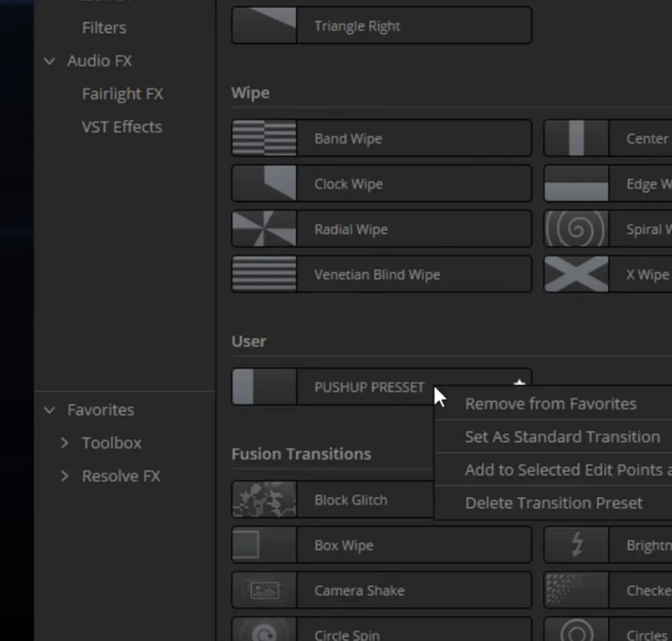This screenshot has height=641, width=672.
Task: Click the Band Wipe thumbnail icon
Action: pyautogui.click(x=265, y=138)
